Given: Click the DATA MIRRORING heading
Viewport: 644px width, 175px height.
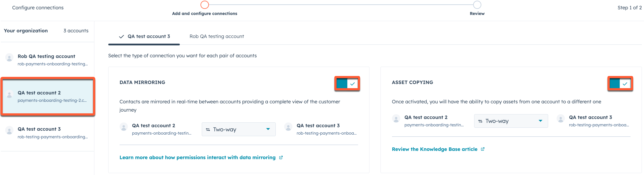Looking at the screenshot, I should tap(142, 82).
